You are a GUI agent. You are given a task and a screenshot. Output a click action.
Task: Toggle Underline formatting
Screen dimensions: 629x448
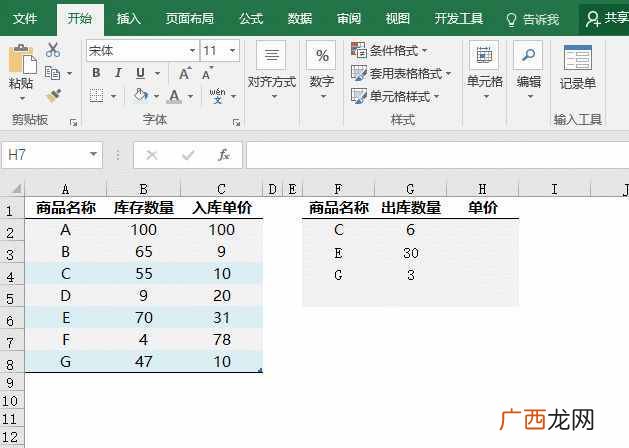[140, 73]
